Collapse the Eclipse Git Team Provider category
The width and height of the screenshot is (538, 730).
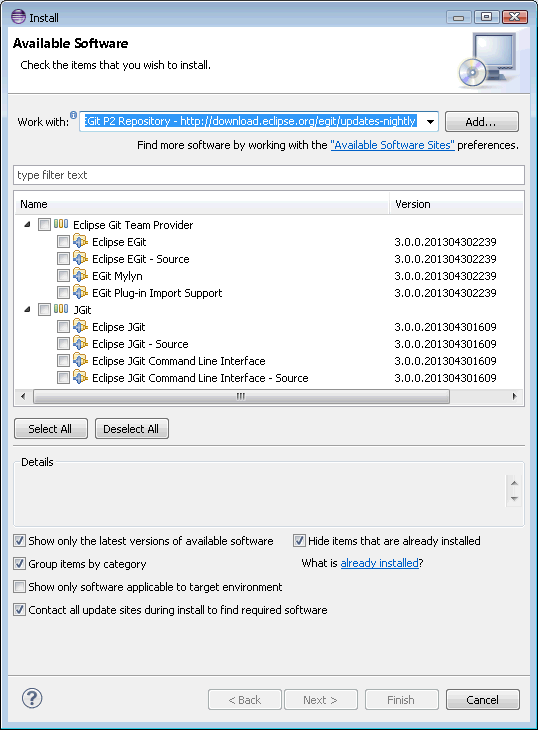(x=27, y=224)
